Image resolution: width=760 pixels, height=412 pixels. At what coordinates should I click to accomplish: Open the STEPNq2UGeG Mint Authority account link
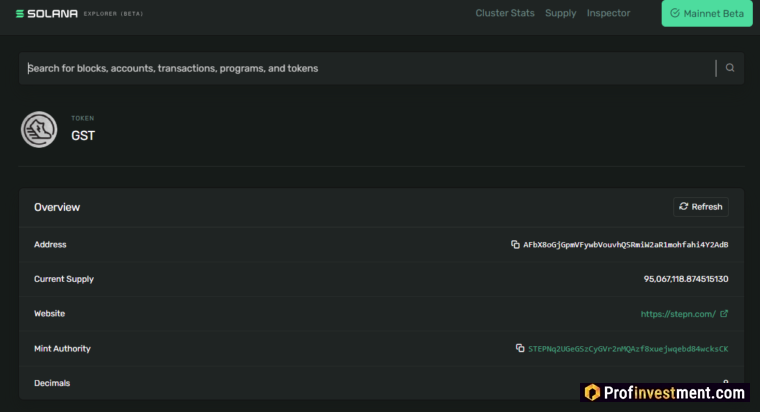[628, 349]
